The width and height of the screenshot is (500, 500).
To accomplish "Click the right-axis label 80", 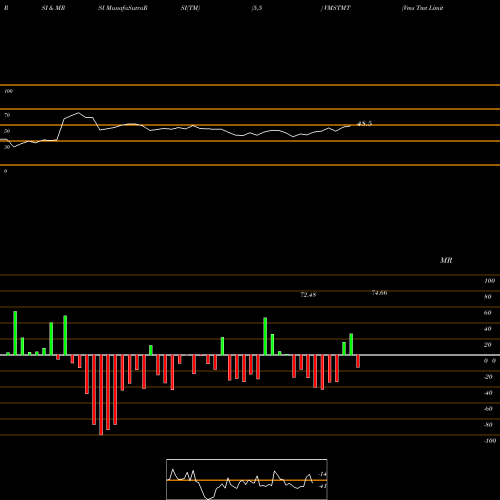I will pyautogui.click(x=488, y=297).
